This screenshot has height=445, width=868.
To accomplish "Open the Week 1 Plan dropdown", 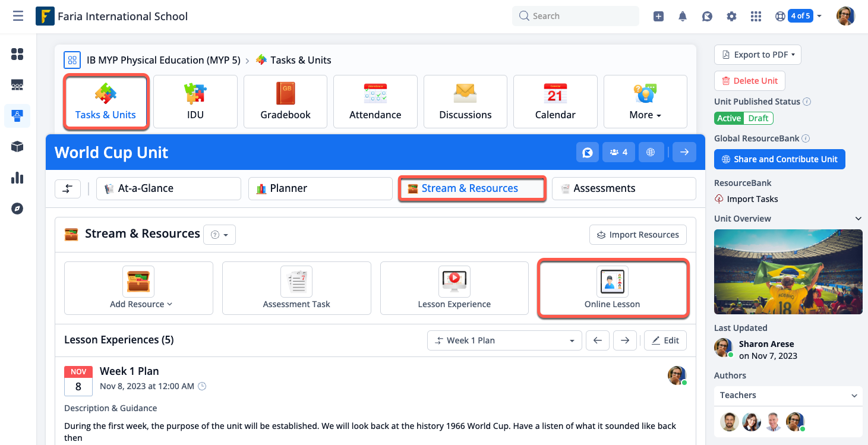I will pos(504,340).
